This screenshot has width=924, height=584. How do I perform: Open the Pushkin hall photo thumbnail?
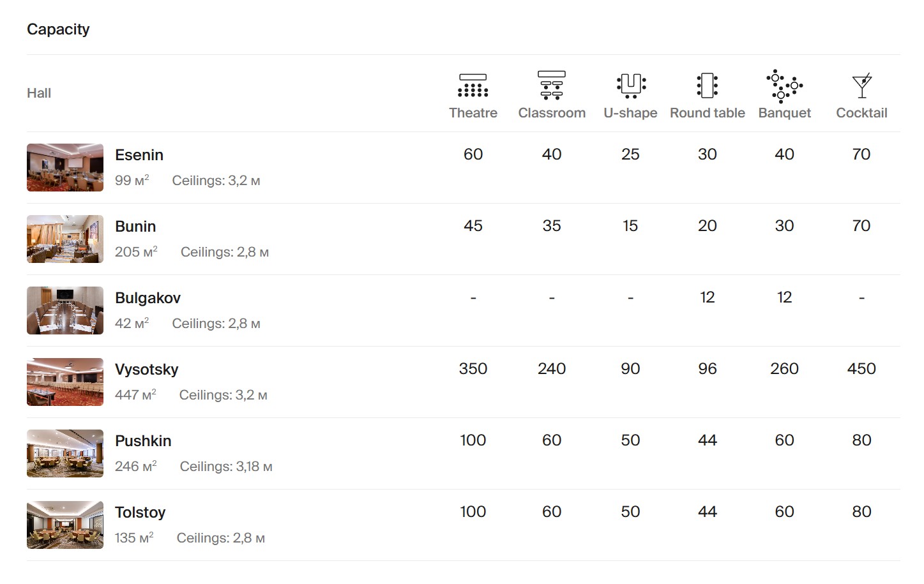(65, 454)
